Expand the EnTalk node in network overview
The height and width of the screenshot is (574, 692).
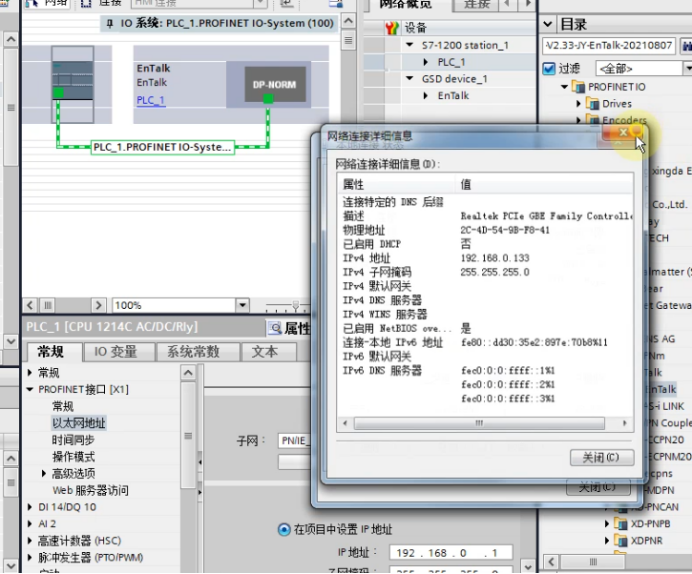tap(425, 95)
